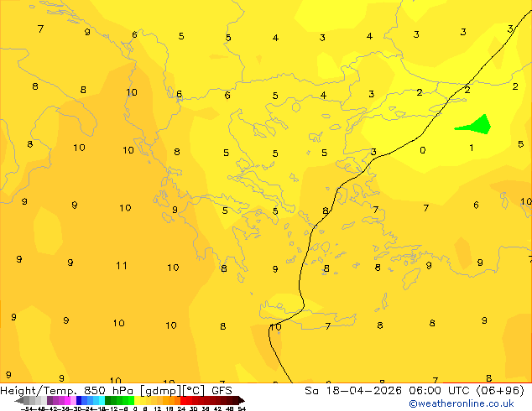Click the '[°C]' unit label
This screenshot has height=411, width=532.
point(194,391)
